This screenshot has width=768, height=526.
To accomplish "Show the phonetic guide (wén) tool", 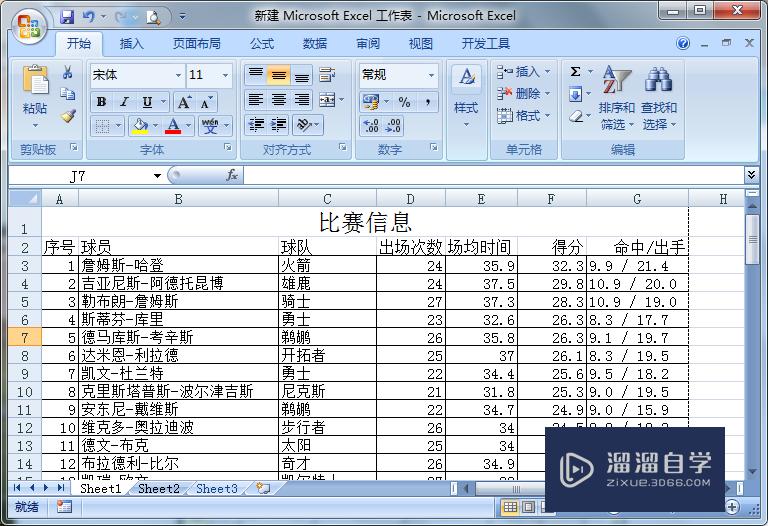I will click(210, 126).
